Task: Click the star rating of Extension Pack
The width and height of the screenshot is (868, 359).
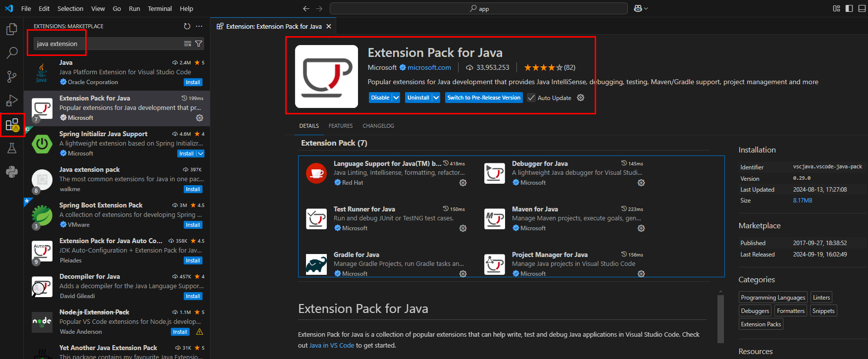Action: 550,67
